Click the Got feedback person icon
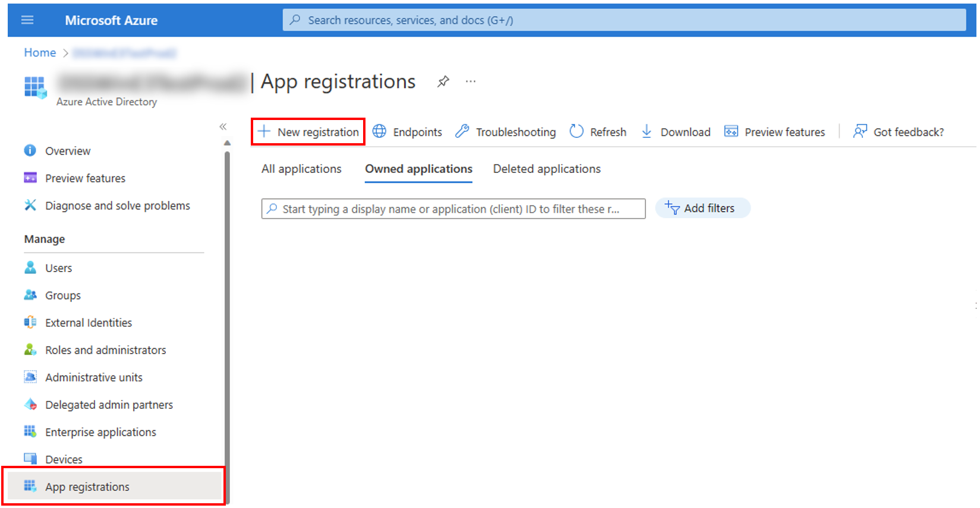The image size is (980, 508). pyautogui.click(x=860, y=131)
